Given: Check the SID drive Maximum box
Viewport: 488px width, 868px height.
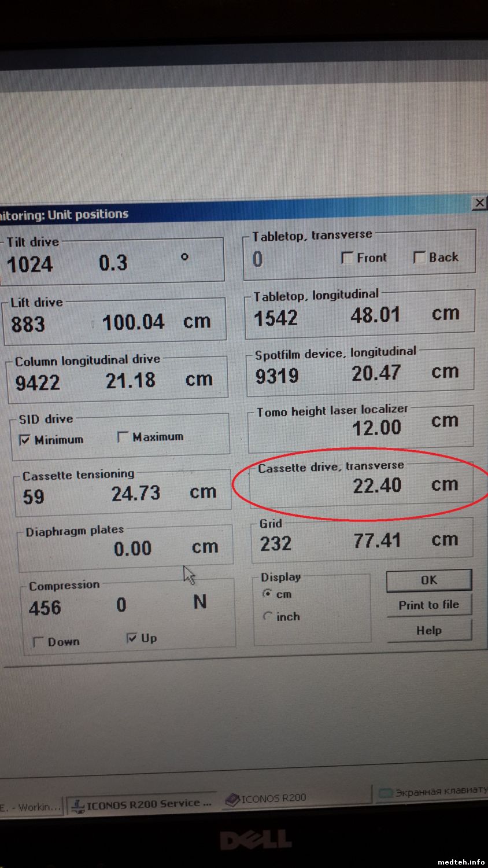Looking at the screenshot, I should click(x=123, y=437).
